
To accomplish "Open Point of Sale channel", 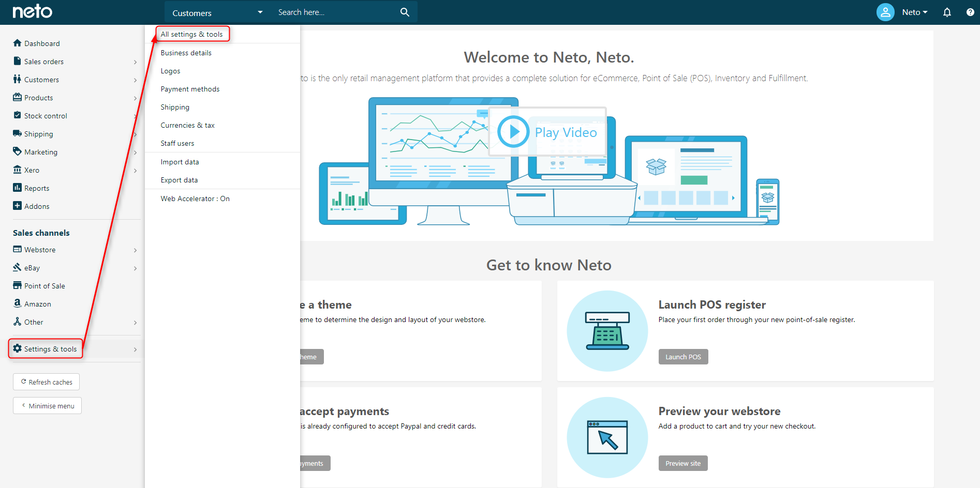I will click(44, 286).
